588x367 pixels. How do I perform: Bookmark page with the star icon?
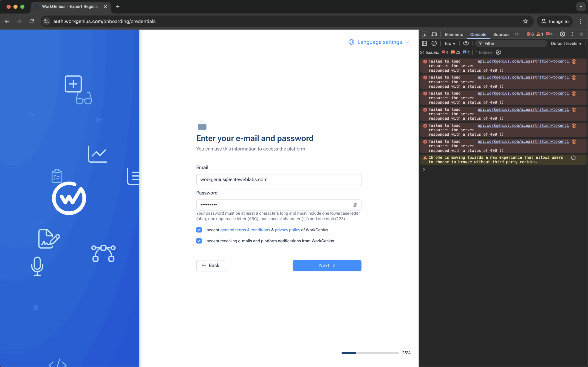pyautogui.click(x=525, y=21)
